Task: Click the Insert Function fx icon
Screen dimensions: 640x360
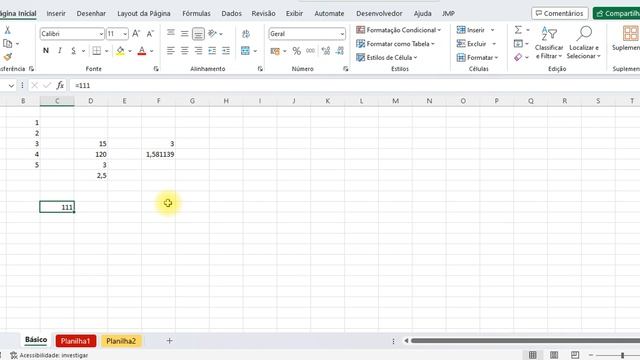Action: click(60, 85)
